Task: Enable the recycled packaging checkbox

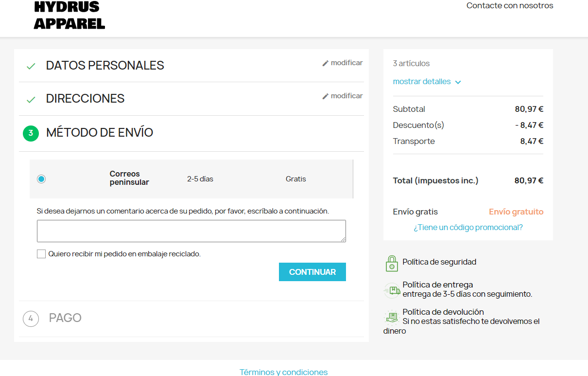Action: pyautogui.click(x=41, y=254)
